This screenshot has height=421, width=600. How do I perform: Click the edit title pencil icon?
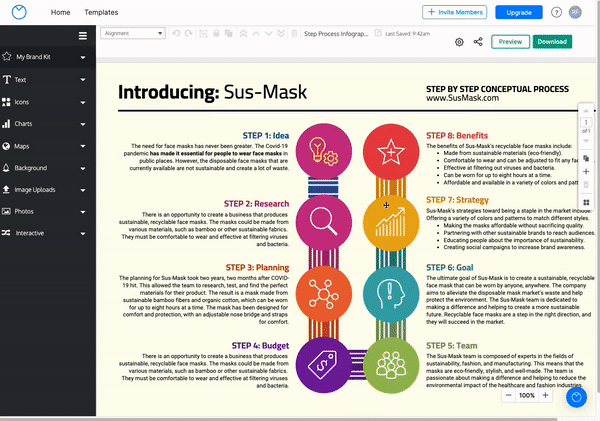coord(378,33)
